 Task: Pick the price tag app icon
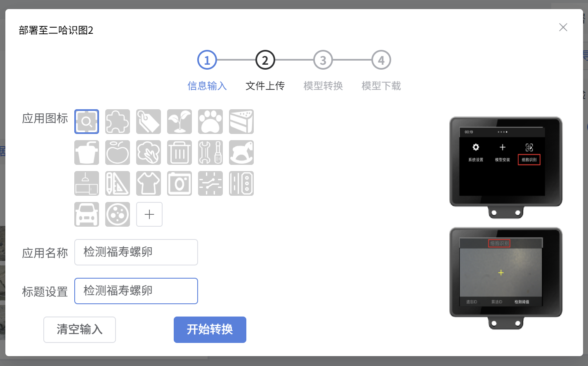pyautogui.click(x=149, y=122)
